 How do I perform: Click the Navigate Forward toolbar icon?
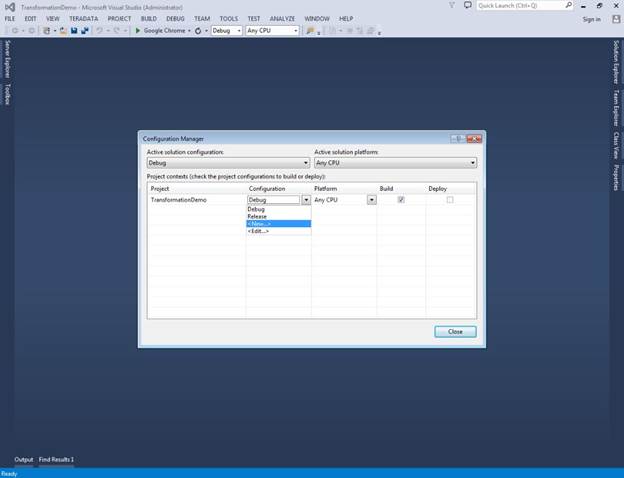coord(31,31)
